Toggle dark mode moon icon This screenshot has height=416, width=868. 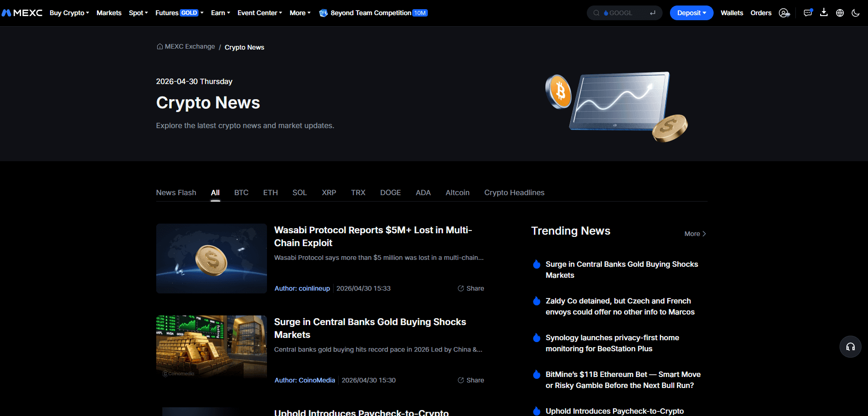coord(856,13)
